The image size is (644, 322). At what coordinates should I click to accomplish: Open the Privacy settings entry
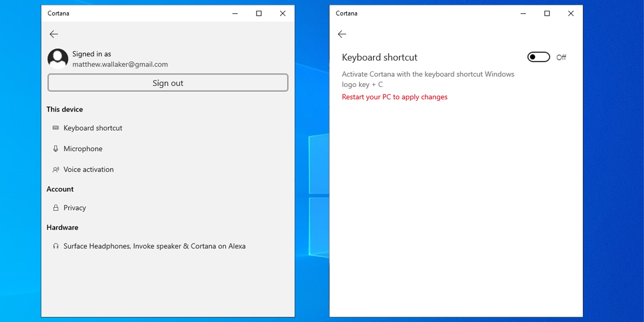(x=75, y=208)
